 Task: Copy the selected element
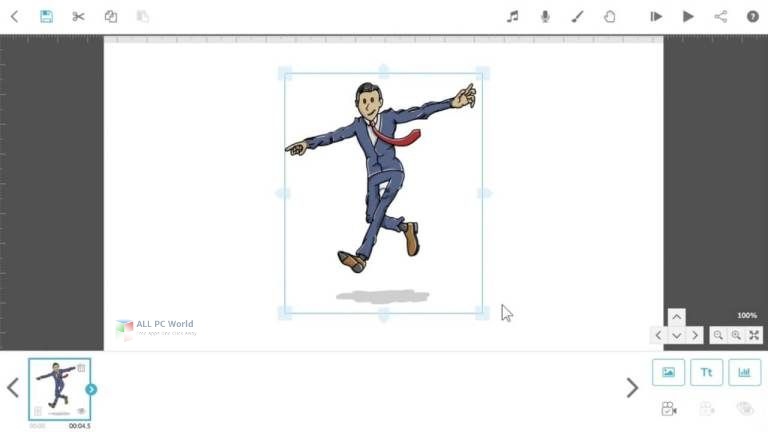point(111,17)
